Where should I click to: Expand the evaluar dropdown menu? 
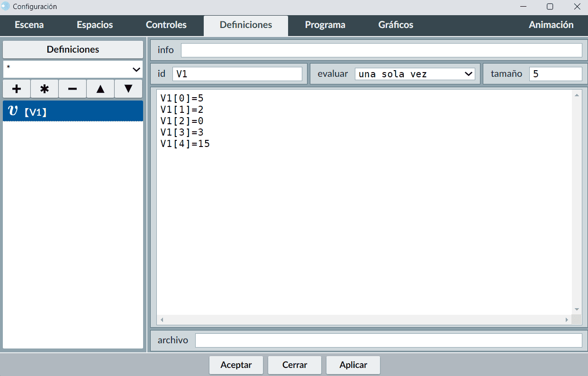click(415, 74)
